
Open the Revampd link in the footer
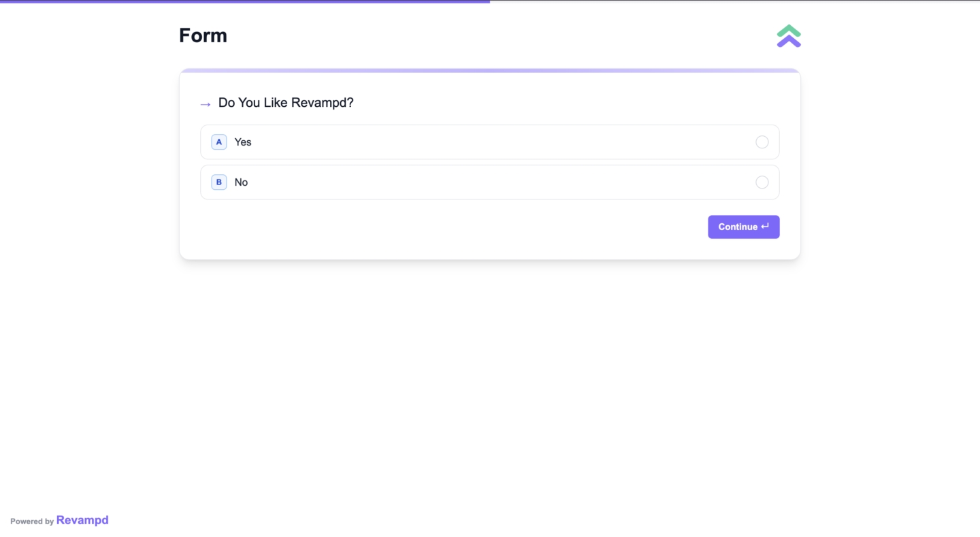[82, 520]
